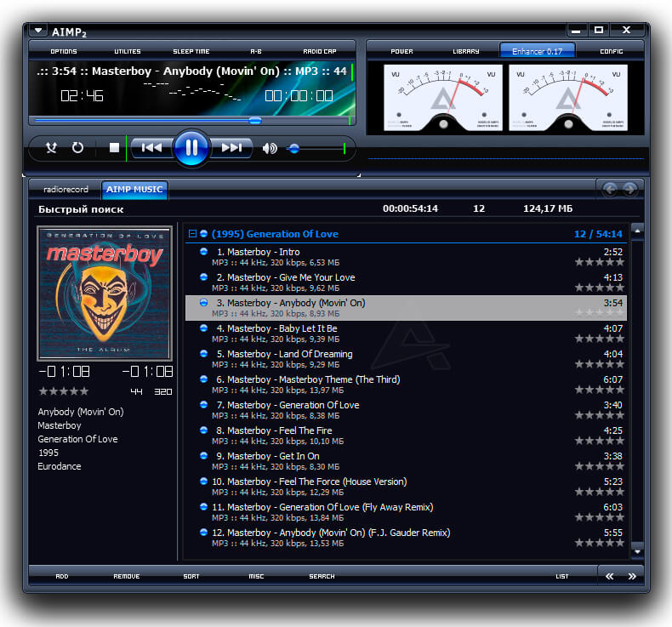This screenshot has height=627, width=672.
Task: Open the MISC menu
Action: click(x=256, y=577)
